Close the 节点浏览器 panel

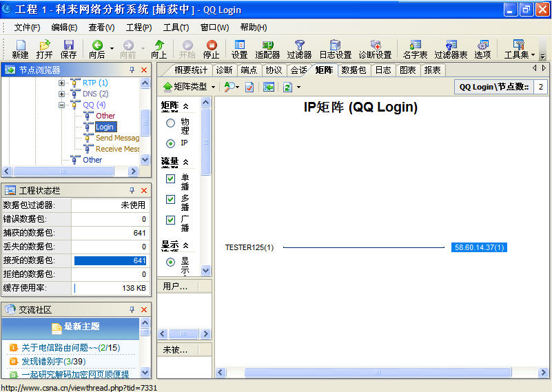(x=144, y=70)
